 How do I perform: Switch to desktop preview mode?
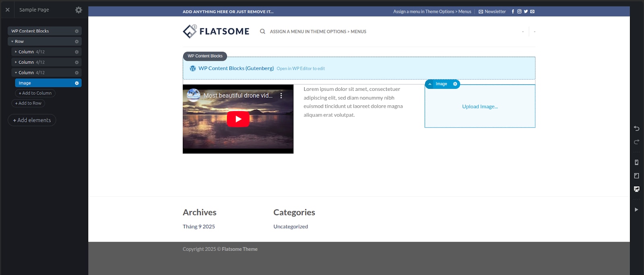[636, 189]
